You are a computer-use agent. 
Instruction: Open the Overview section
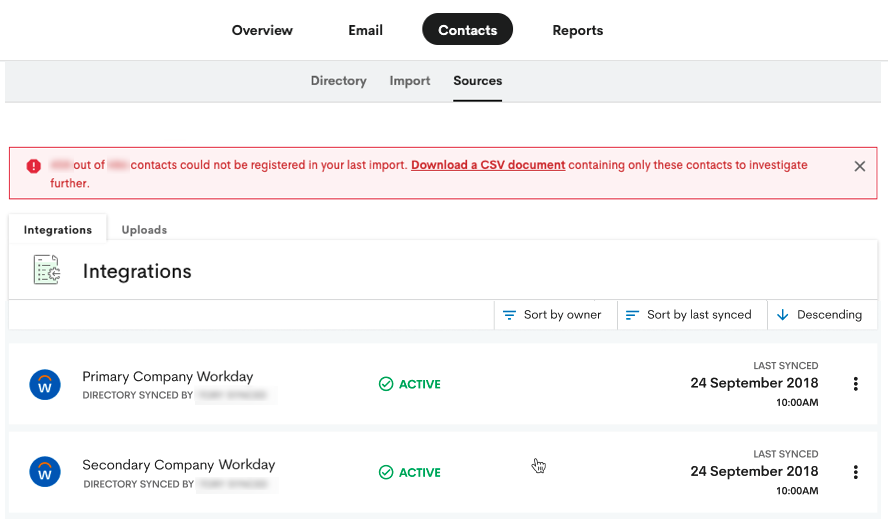coord(262,30)
